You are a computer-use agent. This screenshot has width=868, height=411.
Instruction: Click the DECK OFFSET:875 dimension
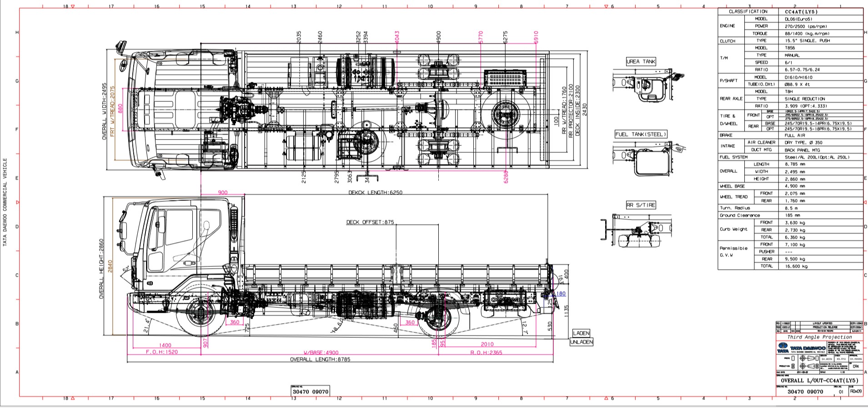[x=370, y=222]
